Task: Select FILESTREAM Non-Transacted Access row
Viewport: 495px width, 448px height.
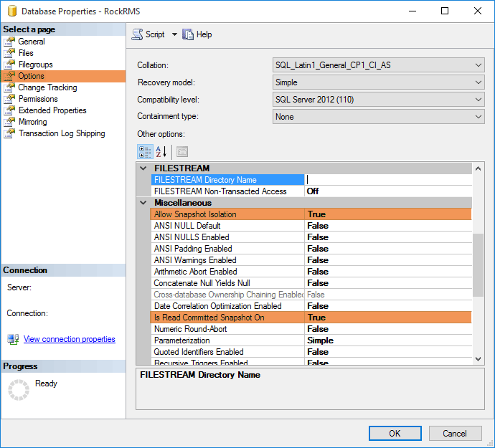Action: pyautogui.click(x=311, y=191)
